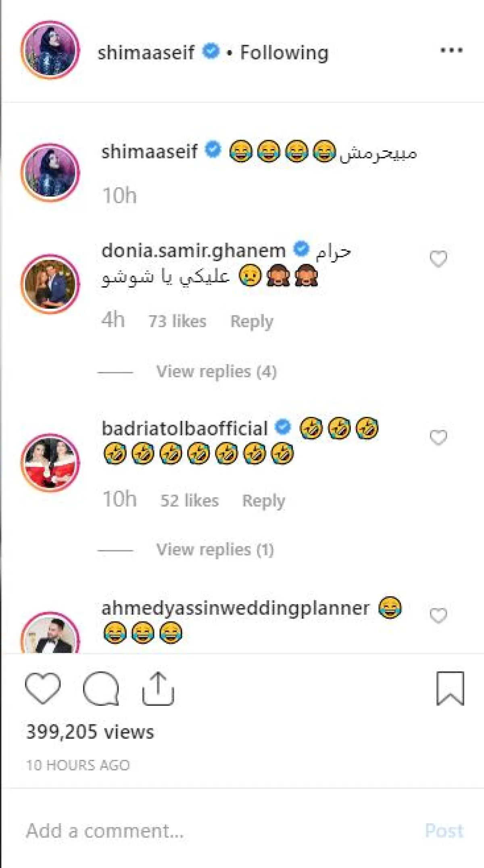Like badriatolbaofficial's comment
Screen dimensions: 484x868
tap(438, 437)
